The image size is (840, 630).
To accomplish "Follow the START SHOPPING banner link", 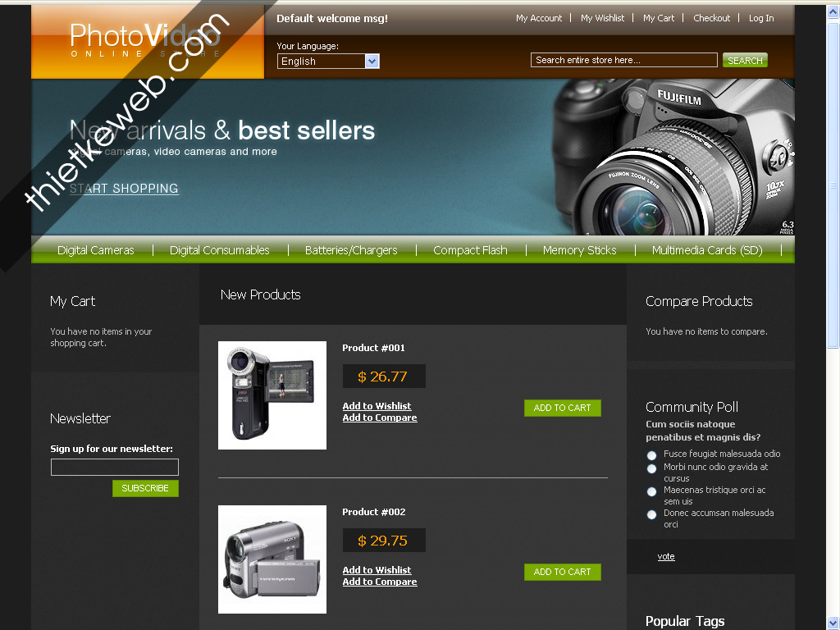I will pos(125,189).
